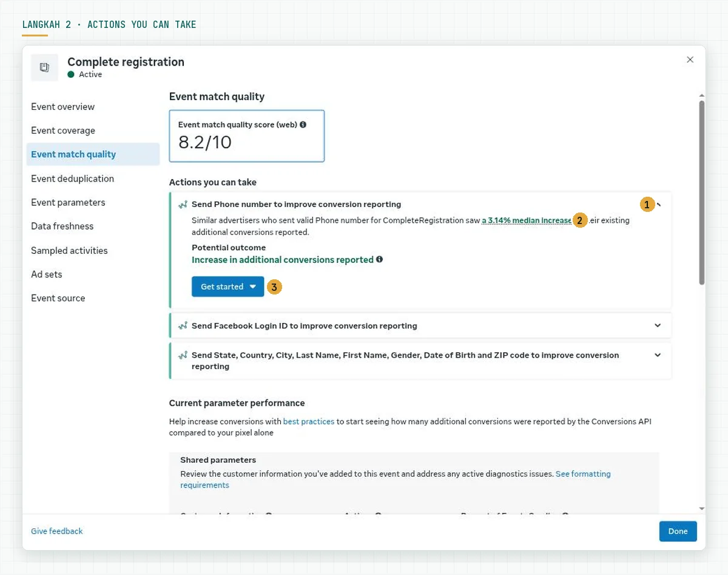
Task: Click the Current parameter performance heading
Action: point(237,403)
